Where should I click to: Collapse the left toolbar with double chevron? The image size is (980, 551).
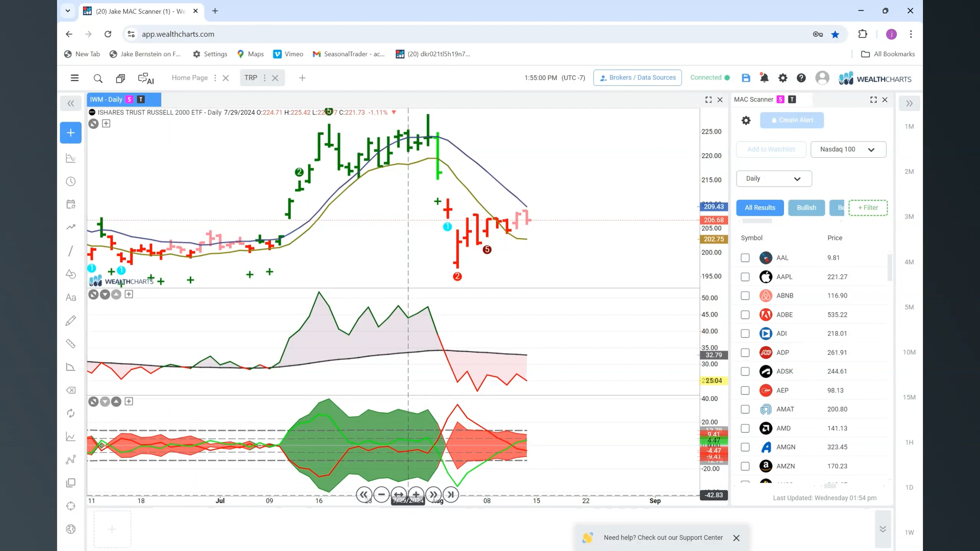click(x=70, y=104)
